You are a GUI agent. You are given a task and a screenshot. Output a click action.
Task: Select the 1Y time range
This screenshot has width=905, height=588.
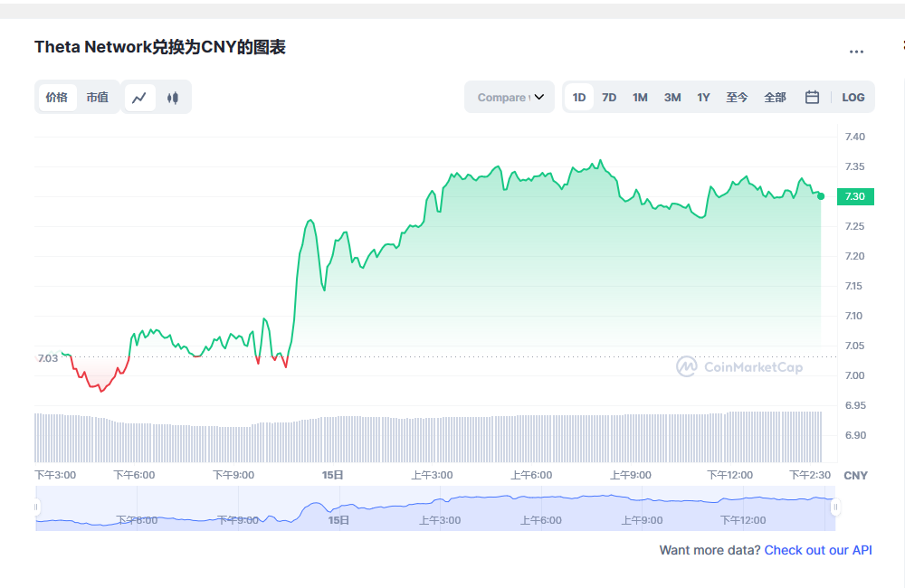703,97
